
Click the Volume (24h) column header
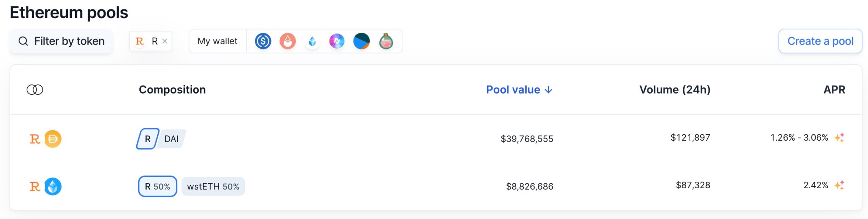point(674,90)
